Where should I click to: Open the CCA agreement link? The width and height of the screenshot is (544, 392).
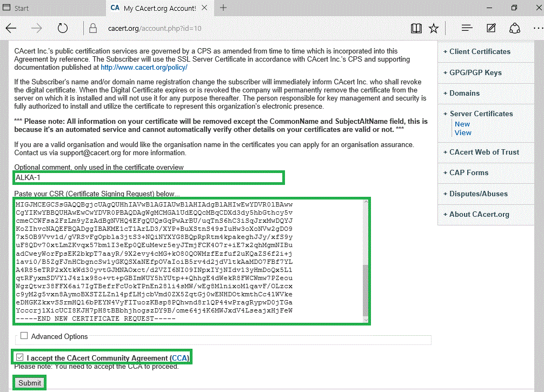pyautogui.click(x=180, y=358)
